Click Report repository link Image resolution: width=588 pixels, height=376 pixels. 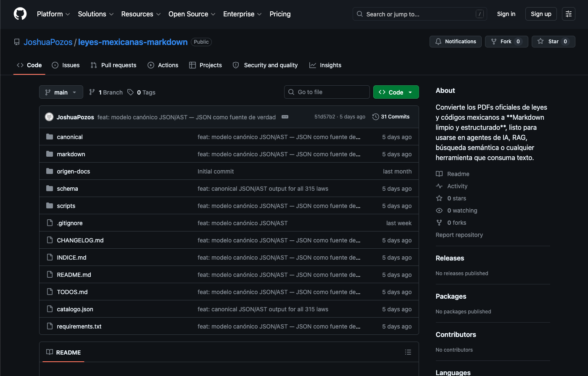click(x=459, y=235)
